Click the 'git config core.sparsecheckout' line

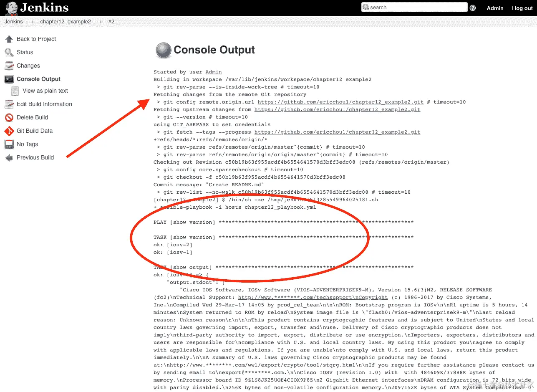(x=230, y=169)
